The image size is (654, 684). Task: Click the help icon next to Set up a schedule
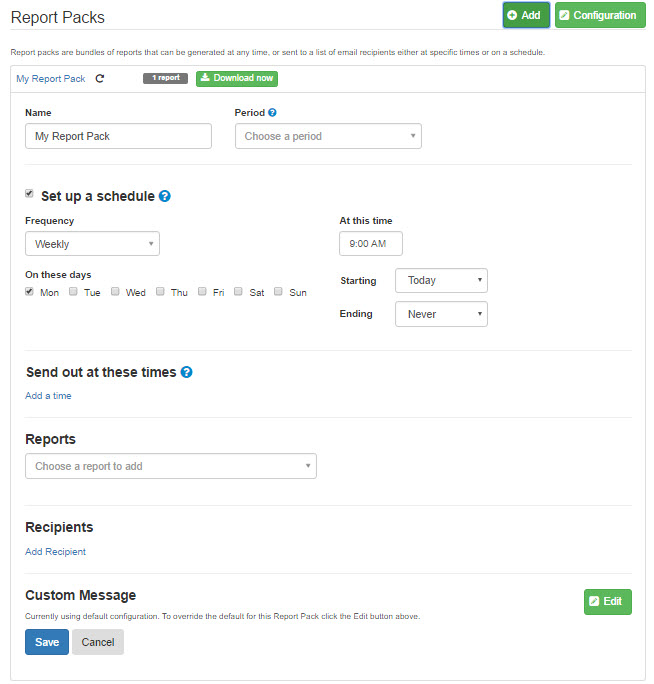(164, 196)
